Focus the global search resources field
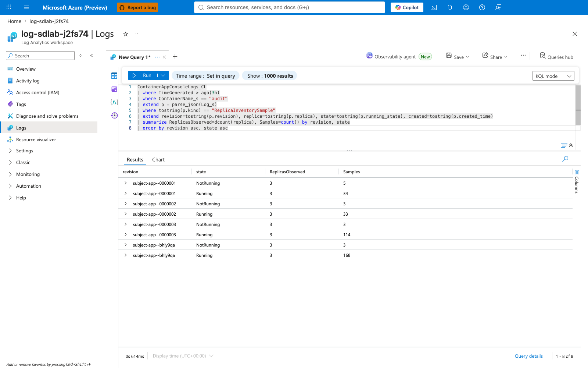The image size is (588, 368). point(290,7)
